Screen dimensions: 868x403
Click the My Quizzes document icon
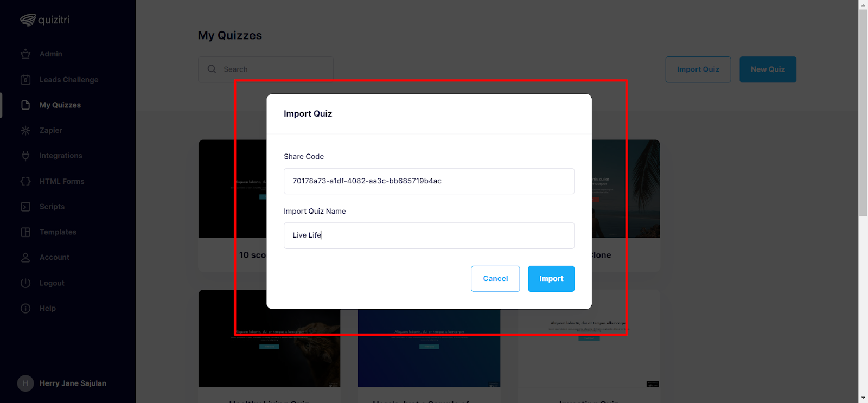point(25,105)
